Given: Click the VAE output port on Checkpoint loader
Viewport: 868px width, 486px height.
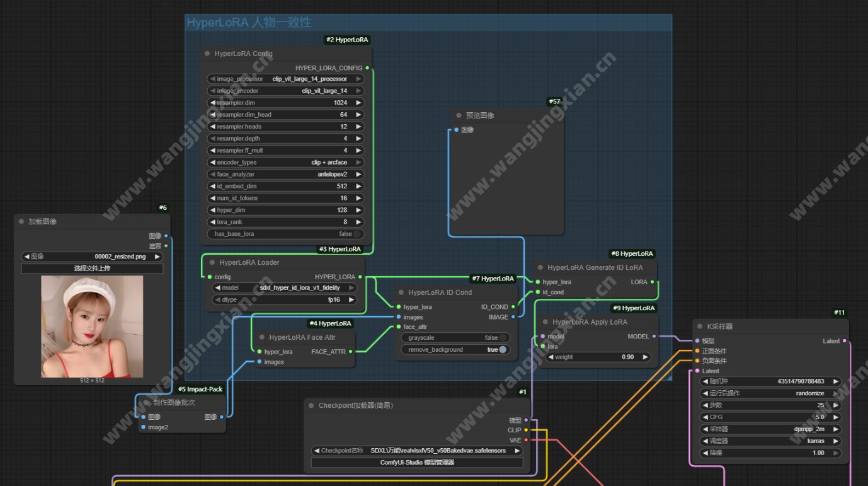Looking at the screenshot, I should click(x=526, y=440).
